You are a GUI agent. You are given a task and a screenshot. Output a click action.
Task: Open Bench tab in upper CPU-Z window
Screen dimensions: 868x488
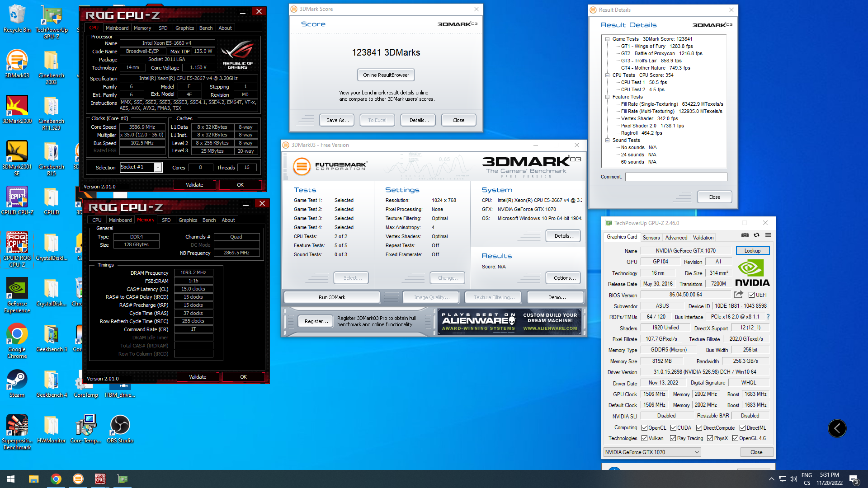point(206,28)
